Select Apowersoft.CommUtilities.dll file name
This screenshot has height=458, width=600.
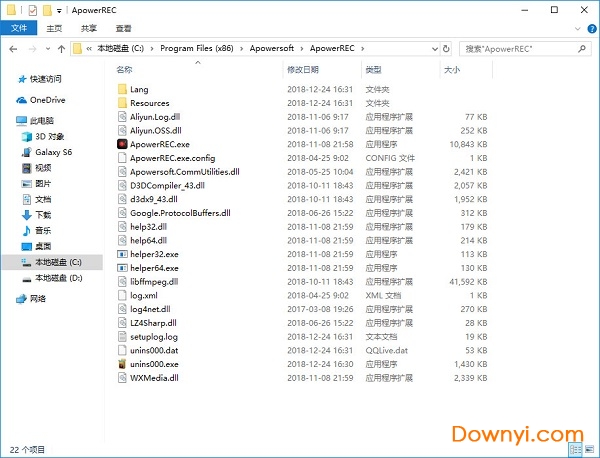(185, 172)
